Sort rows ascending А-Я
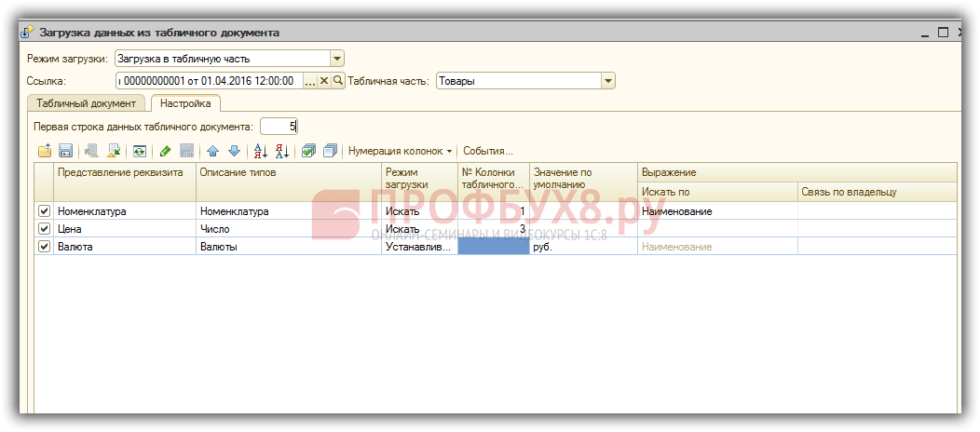This screenshot has height=432, width=980. [261, 151]
